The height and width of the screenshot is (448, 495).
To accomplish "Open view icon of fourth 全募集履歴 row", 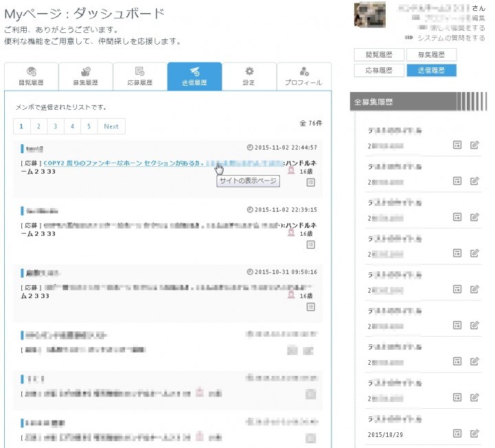I will (457, 253).
